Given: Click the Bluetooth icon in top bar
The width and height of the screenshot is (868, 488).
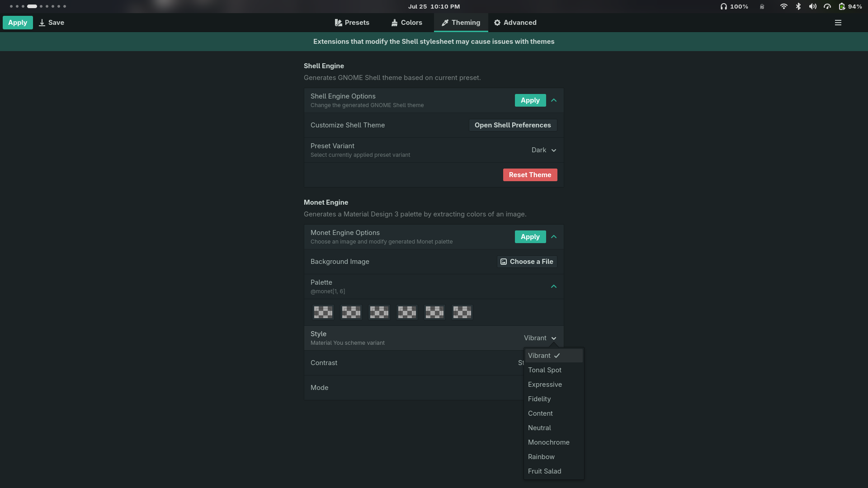Looking at the screenshot, I should tap(798, 6).
